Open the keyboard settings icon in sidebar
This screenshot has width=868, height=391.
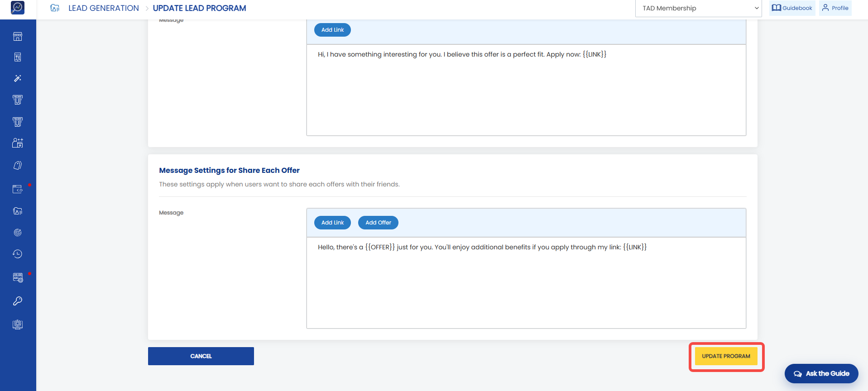point(18,277)
